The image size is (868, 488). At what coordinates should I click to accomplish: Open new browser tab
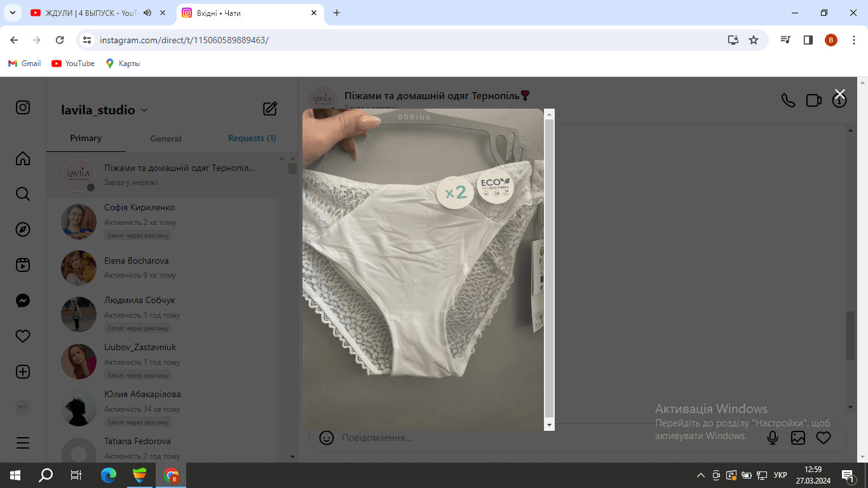click(337, 13)
